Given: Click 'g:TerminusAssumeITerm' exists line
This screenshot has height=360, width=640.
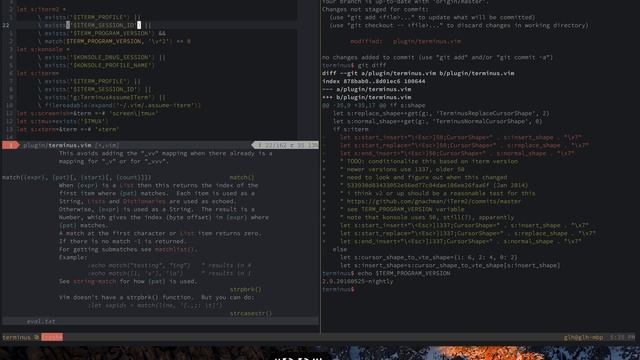Looking at the screenshot, I should click(x=101, y=98).
